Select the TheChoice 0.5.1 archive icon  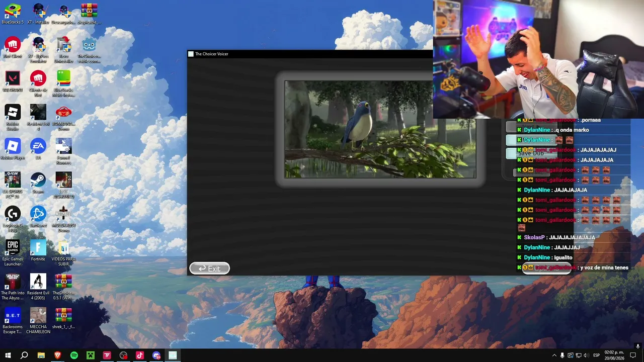click(x=63, y=287)
